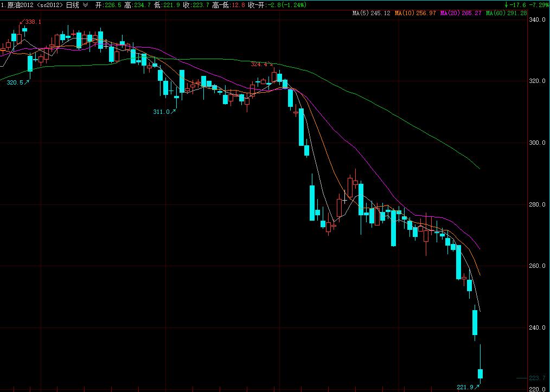Viewport: 550px width, 392px height.
Task: Click the white crosshair cursor marker
Action: pyautogui.click(x=344, y=200)
